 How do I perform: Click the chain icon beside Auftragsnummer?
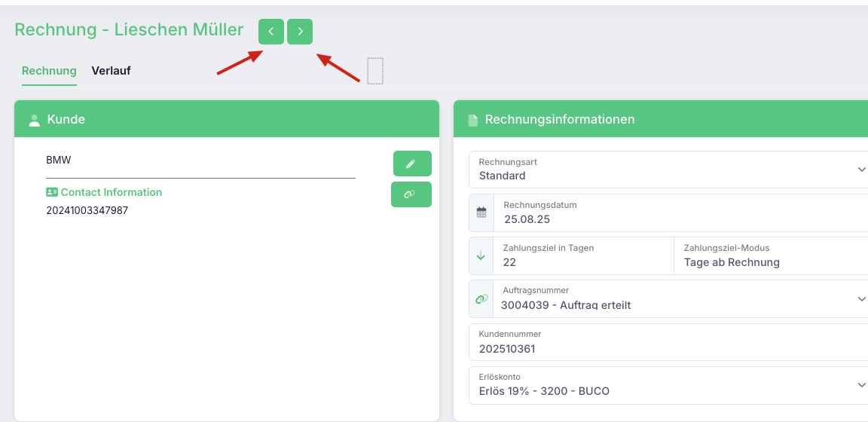tap(481, 299)
